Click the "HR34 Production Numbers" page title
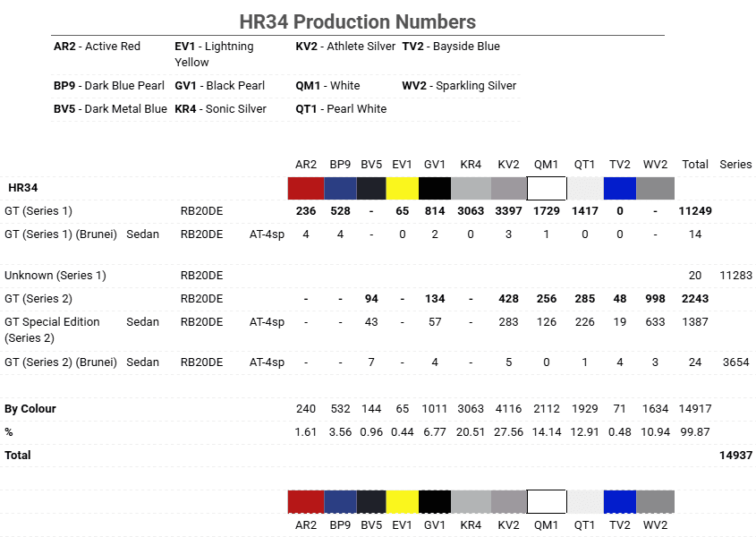The width and height of the screenshot is (756, 537). 357,21
